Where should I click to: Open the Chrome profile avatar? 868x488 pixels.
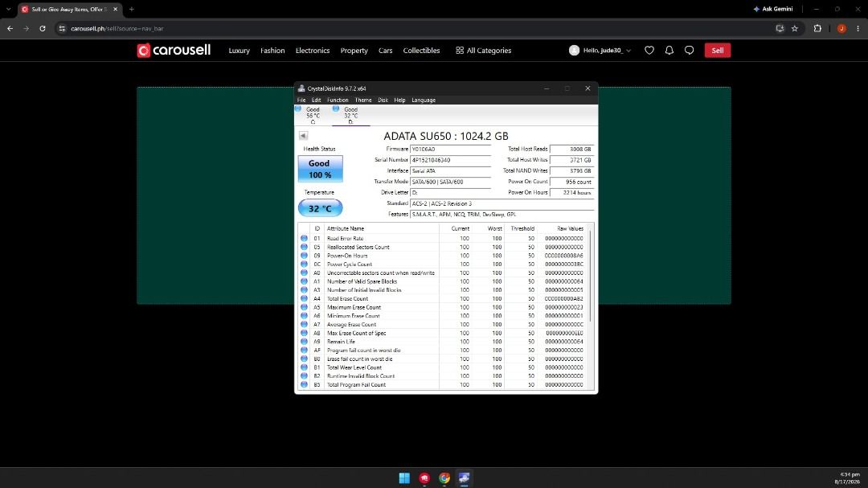click(x=841, y=28)
